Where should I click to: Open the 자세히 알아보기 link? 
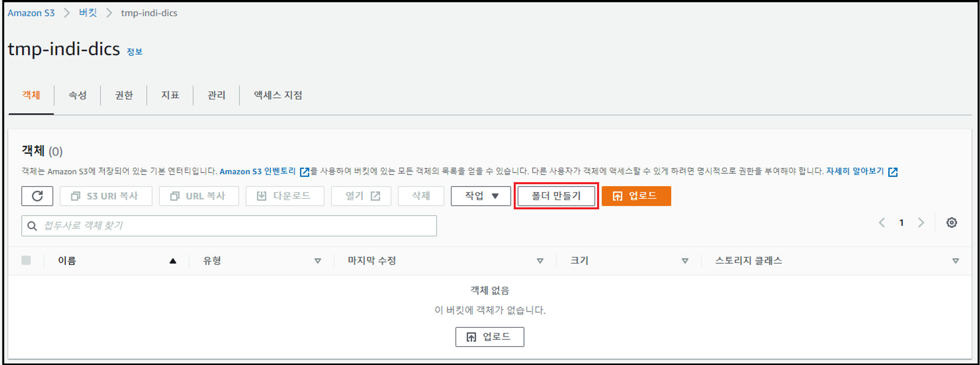(x=855, y=171)
